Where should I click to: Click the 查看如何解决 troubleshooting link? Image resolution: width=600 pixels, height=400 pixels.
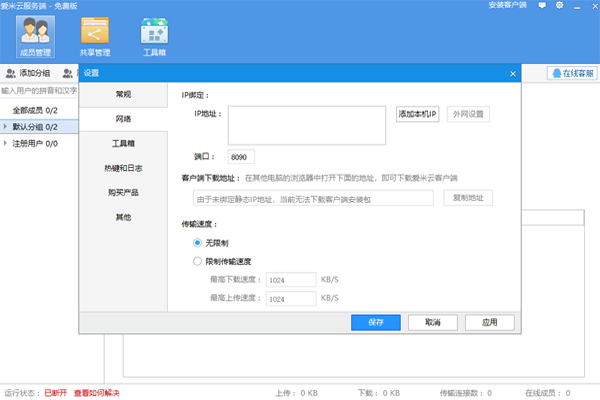point(96,393)
